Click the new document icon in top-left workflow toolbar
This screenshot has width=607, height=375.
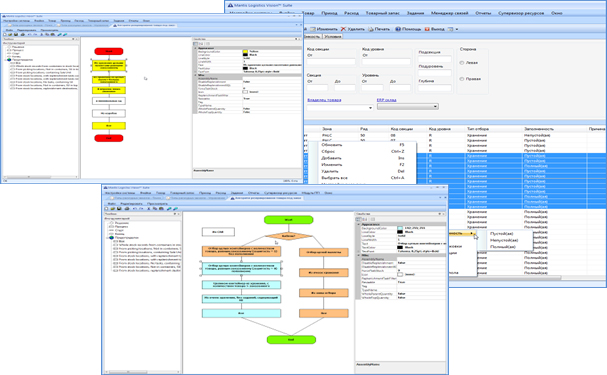pyautogui.click(x=5, y=34)
